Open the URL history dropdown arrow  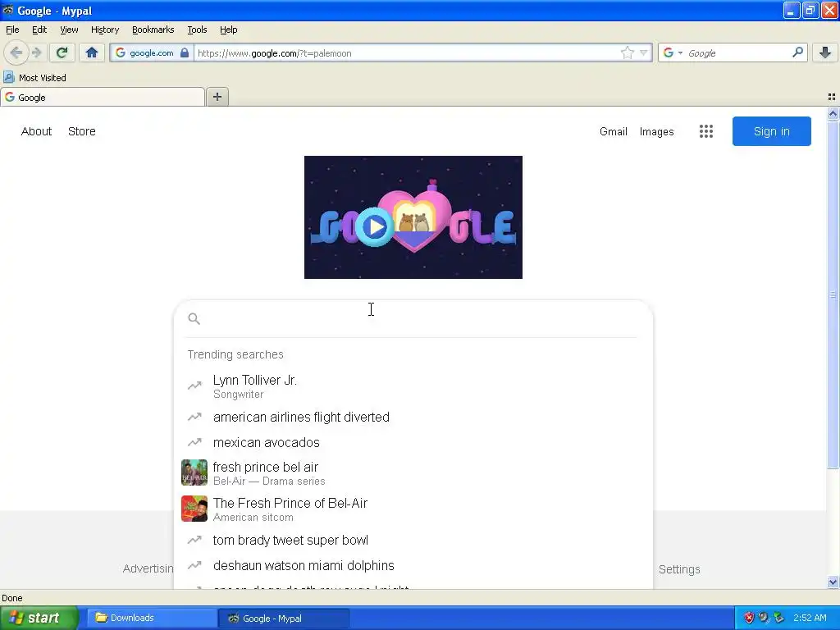[643, 52]
